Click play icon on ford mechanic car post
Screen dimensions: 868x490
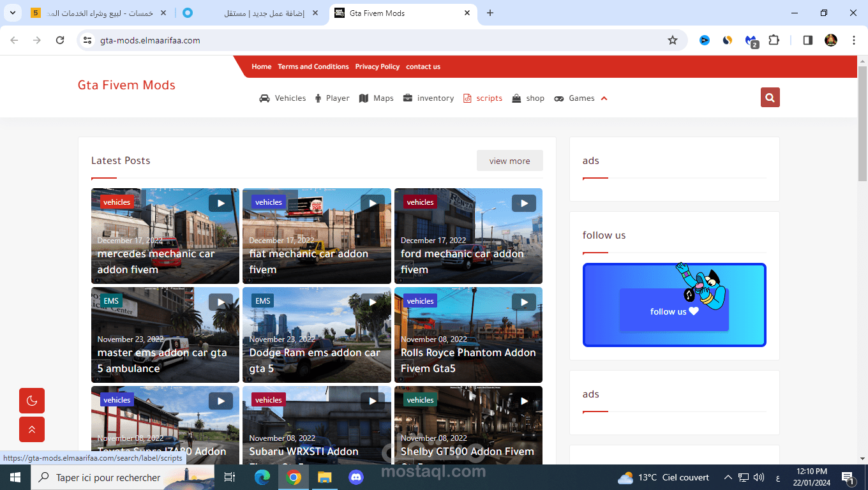(x=524, y=203)
